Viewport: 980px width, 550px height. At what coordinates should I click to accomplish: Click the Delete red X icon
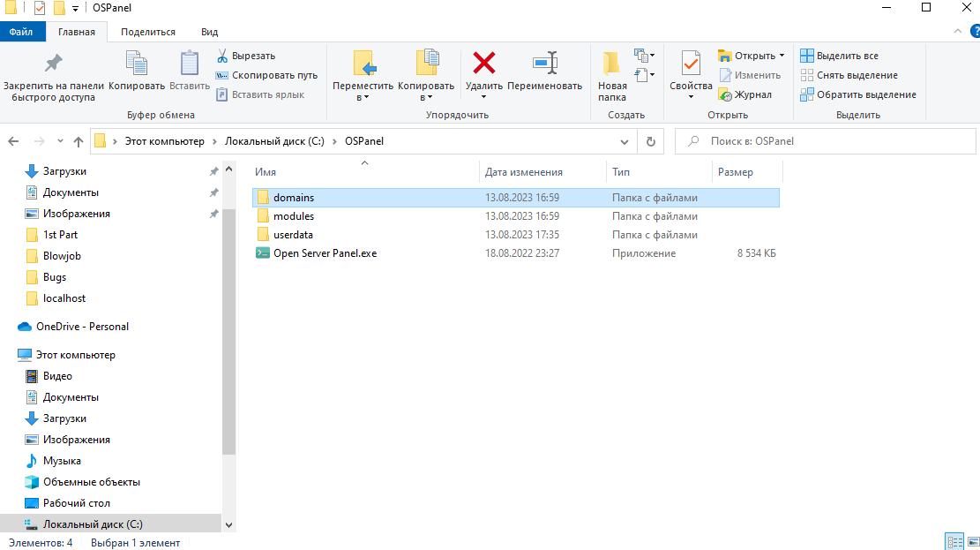[x=483, y=64]
